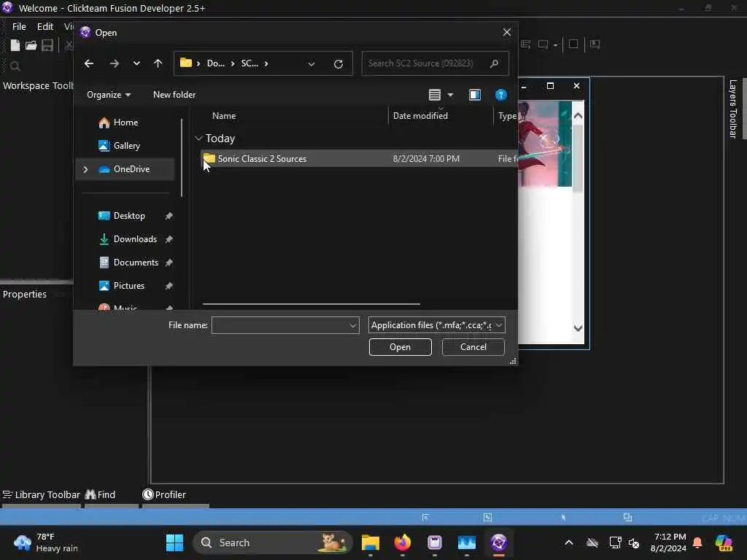Expand the address bar history dropdown

point(311,64)
